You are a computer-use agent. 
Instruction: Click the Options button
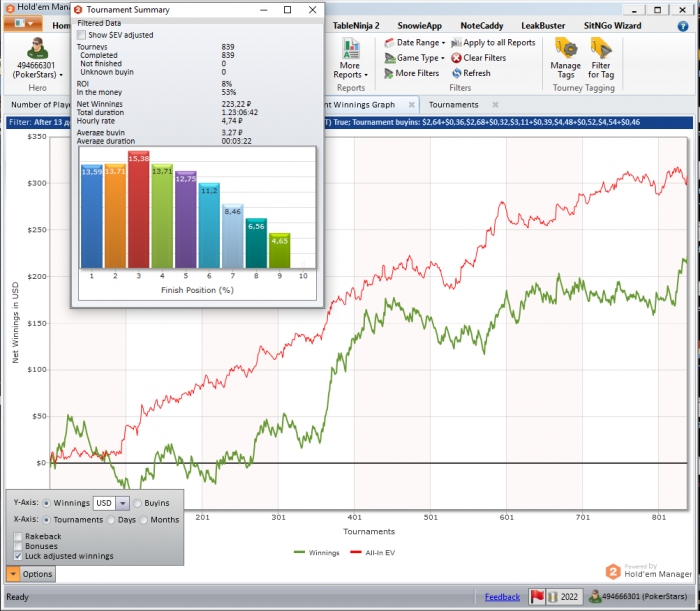(38, 574)
